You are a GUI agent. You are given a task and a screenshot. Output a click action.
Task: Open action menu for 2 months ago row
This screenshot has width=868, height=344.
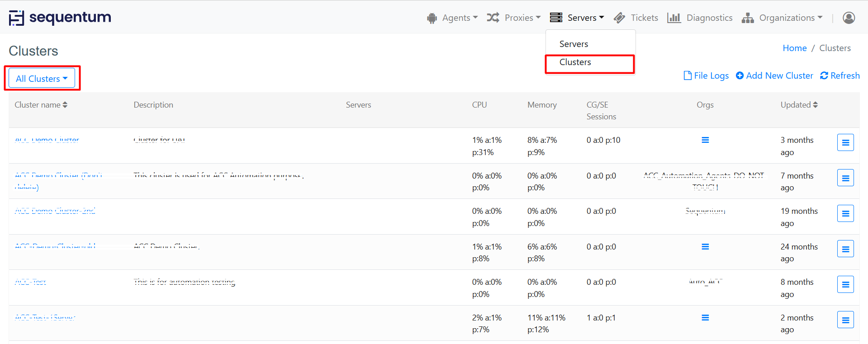pyautogui.click(x=845, y=320)
